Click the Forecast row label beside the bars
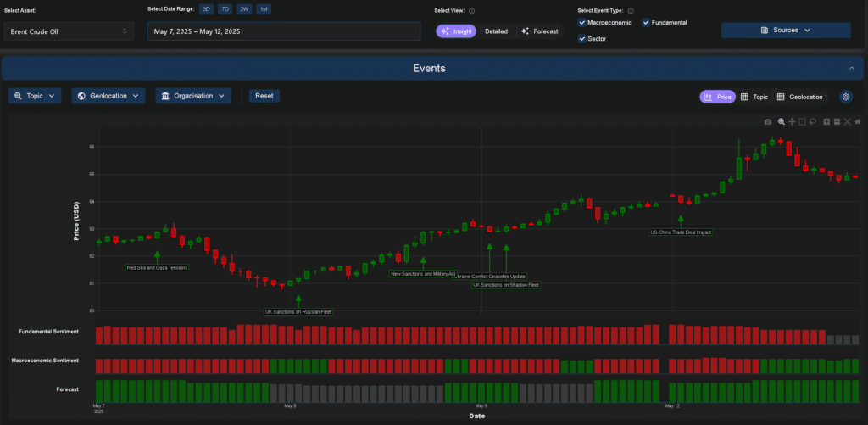 point(68,389)
